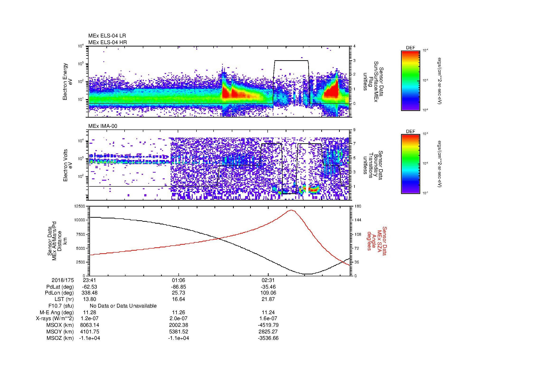Select the 'PdLon (deg)' row label

[60, 293]
